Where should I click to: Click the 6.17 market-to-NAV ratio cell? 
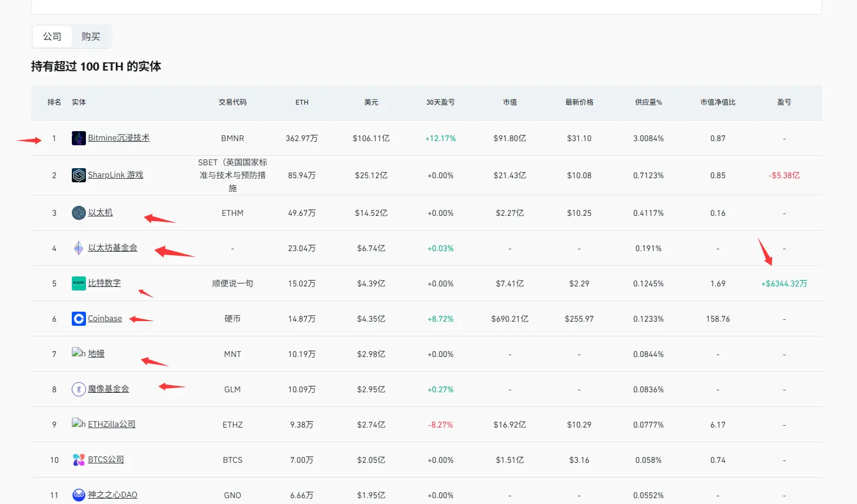pos(718,425)
